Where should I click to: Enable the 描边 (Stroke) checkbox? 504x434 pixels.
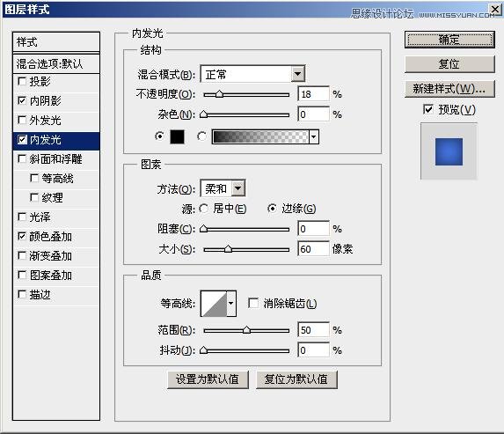pyautogui.click(x=22, y=295)
